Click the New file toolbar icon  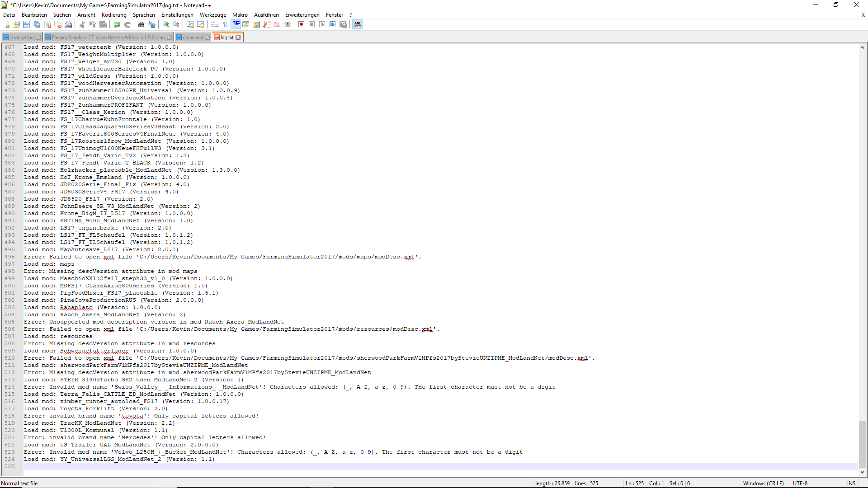tap(6, 24)
